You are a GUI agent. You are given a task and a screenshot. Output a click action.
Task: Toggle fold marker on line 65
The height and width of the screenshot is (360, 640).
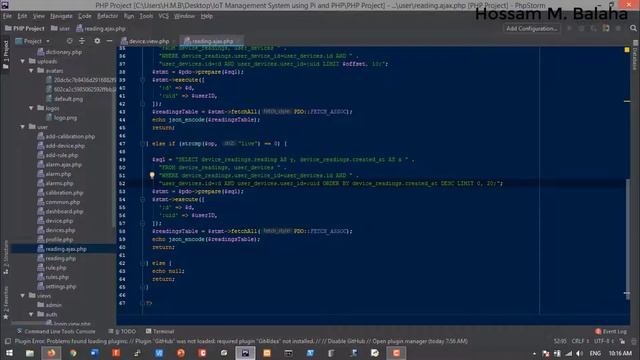(x=142, y=287)
